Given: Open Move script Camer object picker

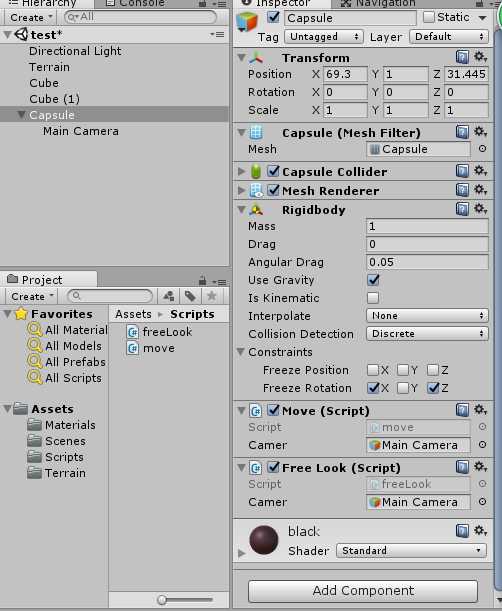Looking at the screenshot, I should pyautogui.click(x=482, y=445).
